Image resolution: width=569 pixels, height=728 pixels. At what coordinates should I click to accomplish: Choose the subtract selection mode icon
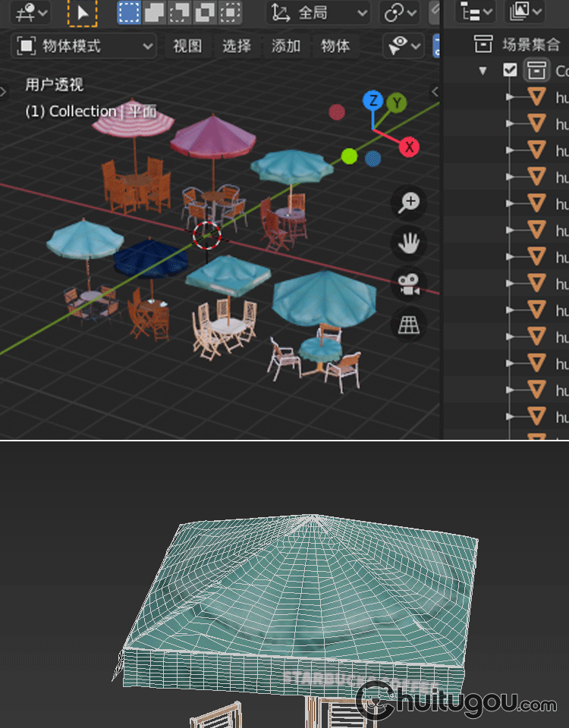(x=180, y=13)
